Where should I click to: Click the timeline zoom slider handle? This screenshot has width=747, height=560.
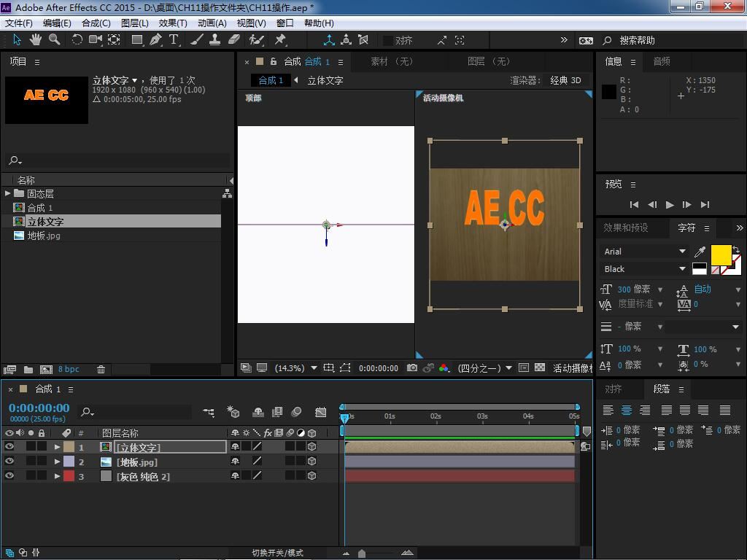[362, 553]
